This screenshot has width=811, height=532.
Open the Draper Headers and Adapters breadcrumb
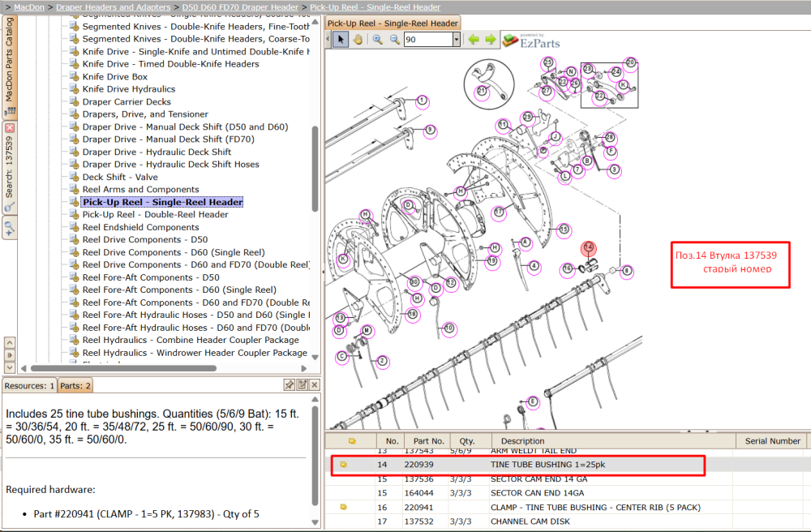click(x=114, y=7)
